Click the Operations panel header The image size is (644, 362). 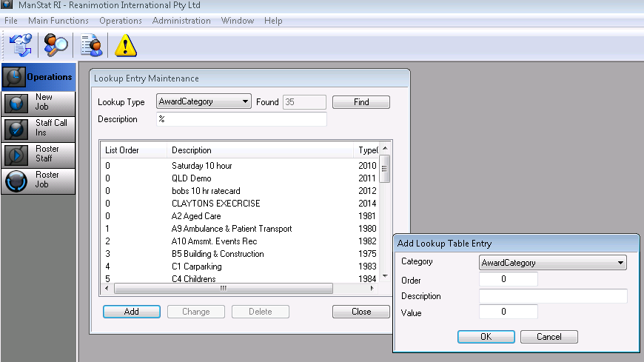(38, 77)
